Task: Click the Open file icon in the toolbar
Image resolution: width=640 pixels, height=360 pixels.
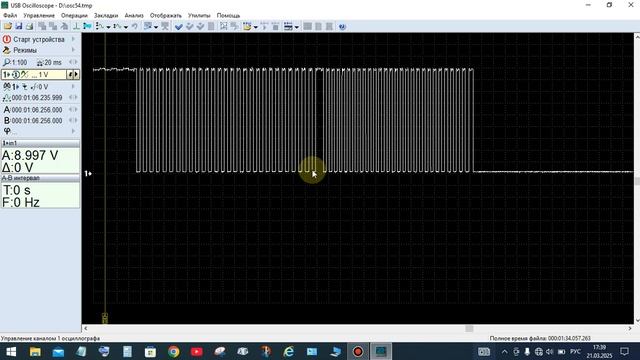Action: pos(7,27)
